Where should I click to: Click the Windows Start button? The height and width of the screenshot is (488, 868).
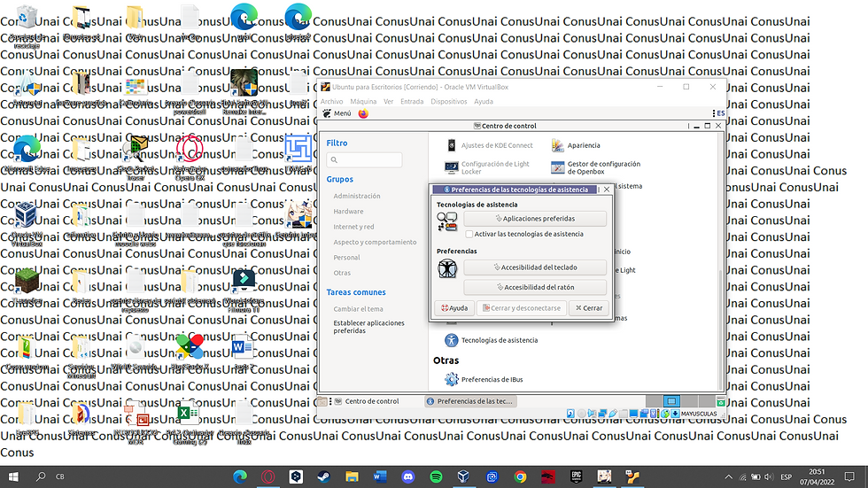pyautogui.click(x=13, y=477)
